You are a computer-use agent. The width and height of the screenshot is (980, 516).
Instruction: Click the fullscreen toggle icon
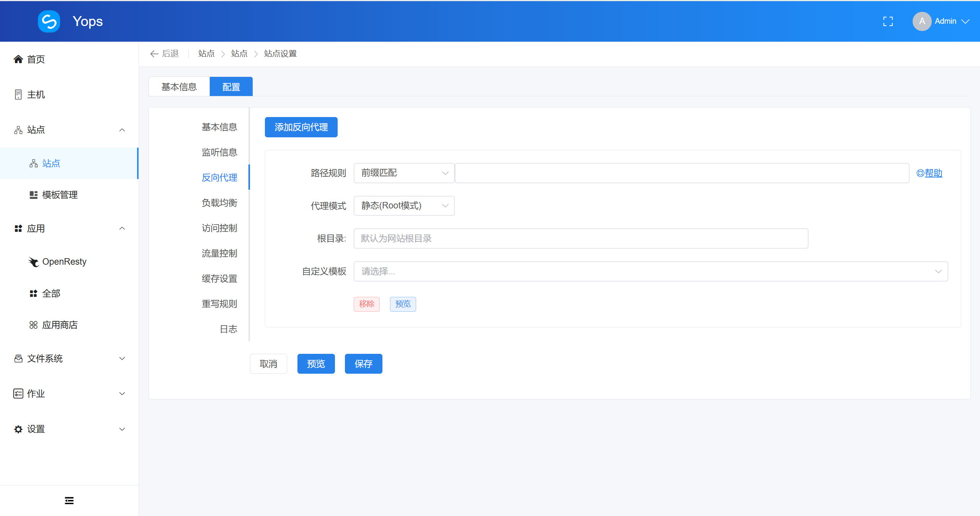(888, 21)
